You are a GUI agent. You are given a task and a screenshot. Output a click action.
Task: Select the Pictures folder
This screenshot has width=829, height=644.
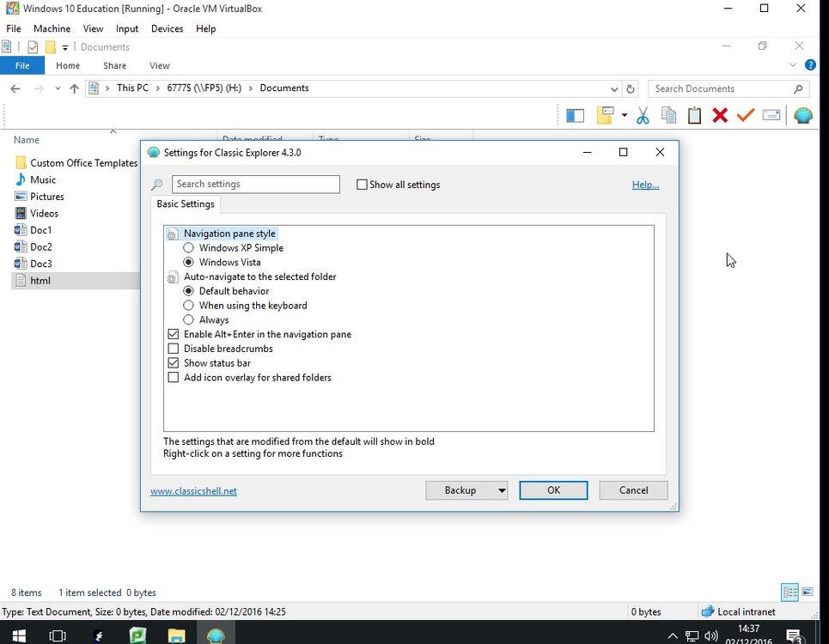pos(40,197)
